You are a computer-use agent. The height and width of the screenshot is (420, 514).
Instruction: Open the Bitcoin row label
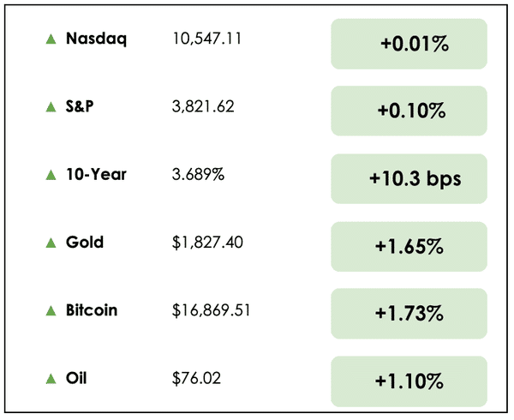click(92, 310)
